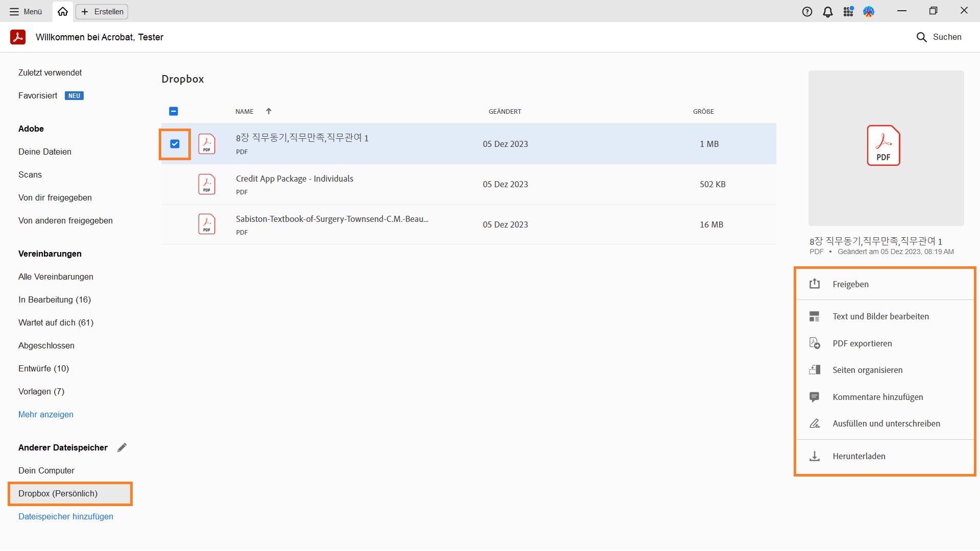Click the Acrobat logo icon

(18, 37)
